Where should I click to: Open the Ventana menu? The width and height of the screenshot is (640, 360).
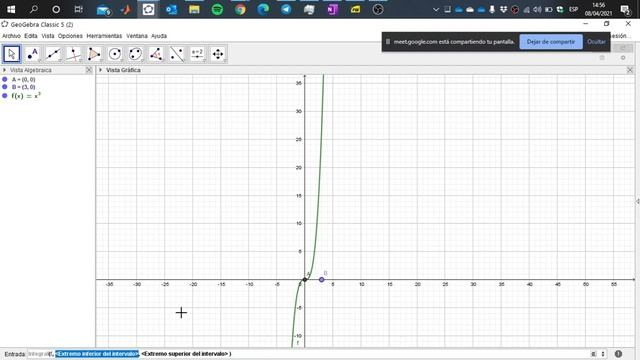(x=137, y=36)
